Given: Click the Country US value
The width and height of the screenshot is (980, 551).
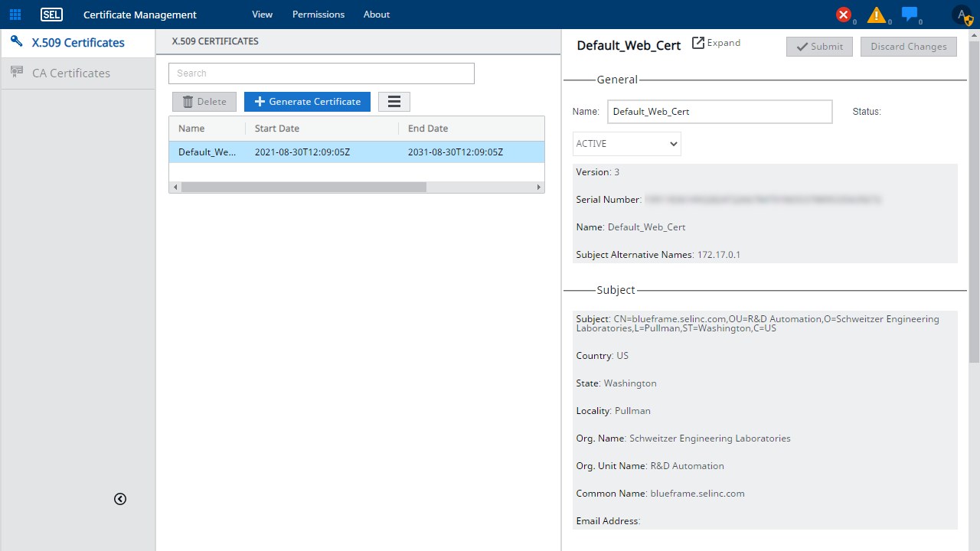Looking at the screenshot, I should click(x=622, y=356).
